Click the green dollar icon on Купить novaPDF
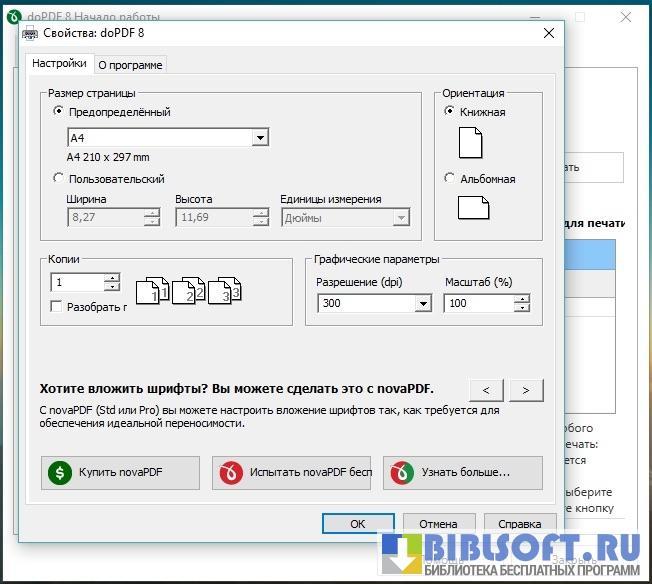Image resolution: width=652 pixels, height=584 pixels. pyautogui.click(x=60, y=472)
